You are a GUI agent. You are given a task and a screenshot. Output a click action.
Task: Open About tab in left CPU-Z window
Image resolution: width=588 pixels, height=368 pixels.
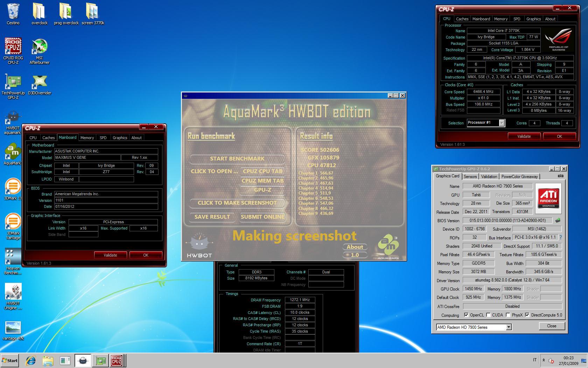tap(136, 138)
